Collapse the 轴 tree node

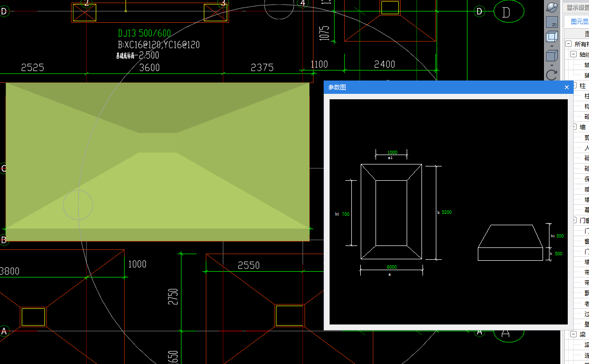[574, 54]
